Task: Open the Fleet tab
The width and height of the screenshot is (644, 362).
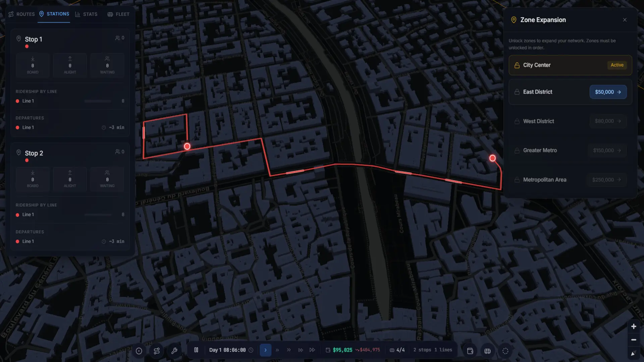Action: 118,14
